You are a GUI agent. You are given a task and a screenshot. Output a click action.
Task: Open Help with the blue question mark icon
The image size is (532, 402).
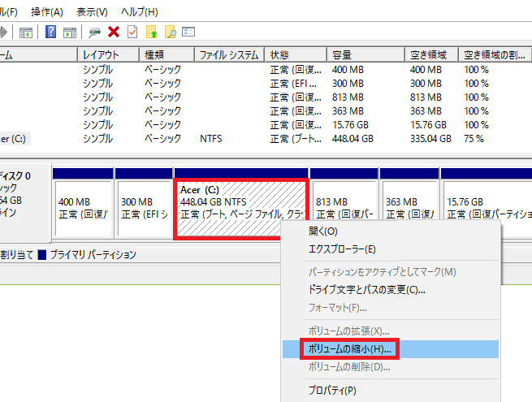click(50, 32)
